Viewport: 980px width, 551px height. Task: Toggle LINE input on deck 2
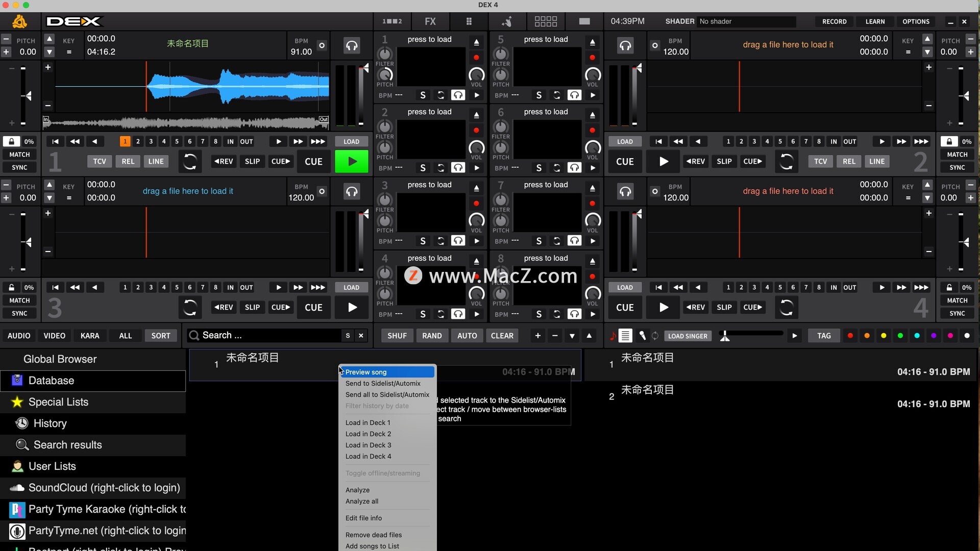[877, 161]
